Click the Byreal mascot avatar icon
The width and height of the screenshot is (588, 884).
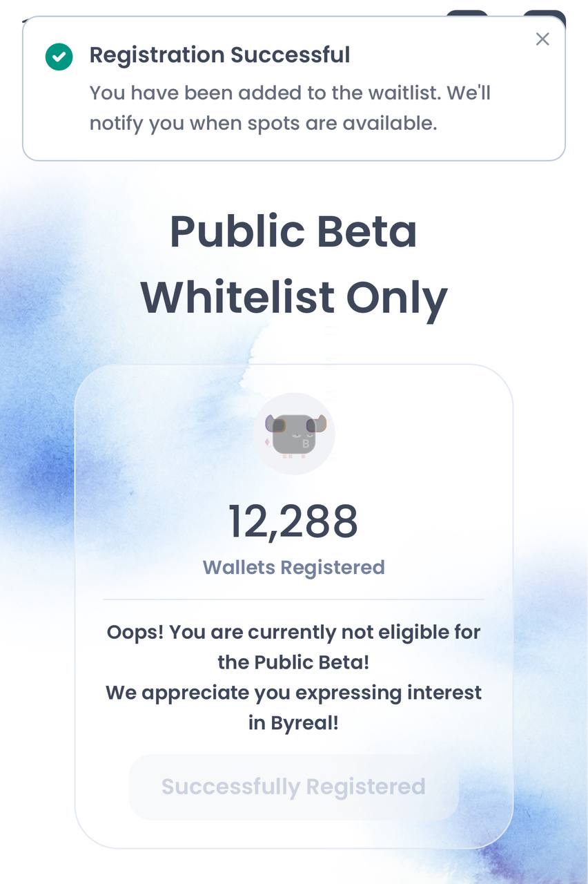pyautogui.click(x=294, y=434)
